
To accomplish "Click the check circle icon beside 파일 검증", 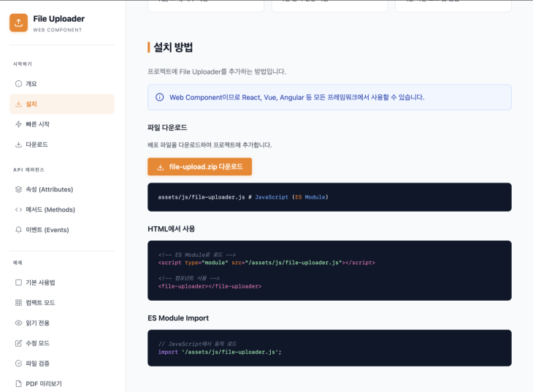I will click(x=19, y=364).
